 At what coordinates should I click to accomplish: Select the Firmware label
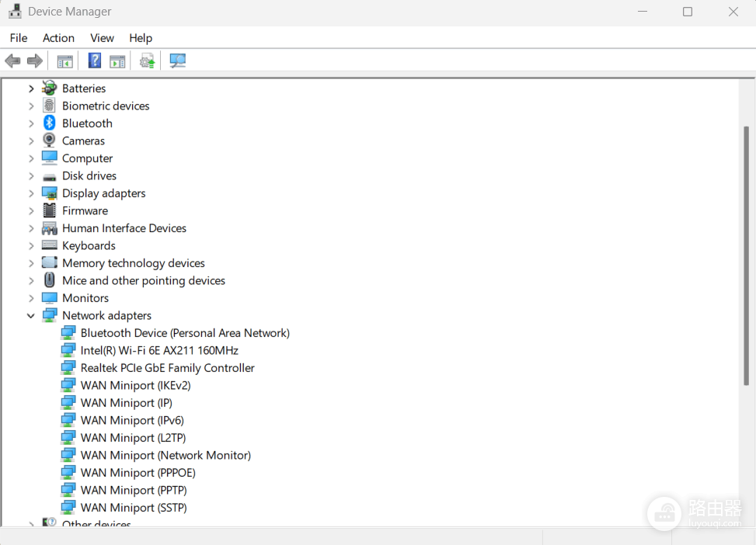(x=85, y=210)
